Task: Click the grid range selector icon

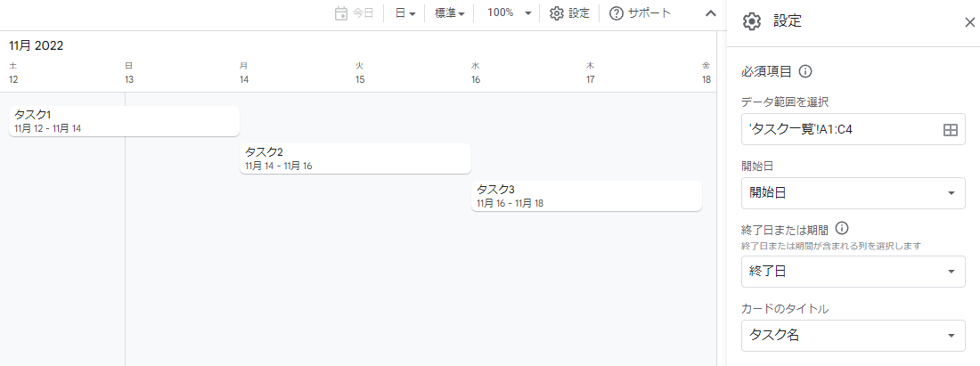Action: click(x=950, y=129)
